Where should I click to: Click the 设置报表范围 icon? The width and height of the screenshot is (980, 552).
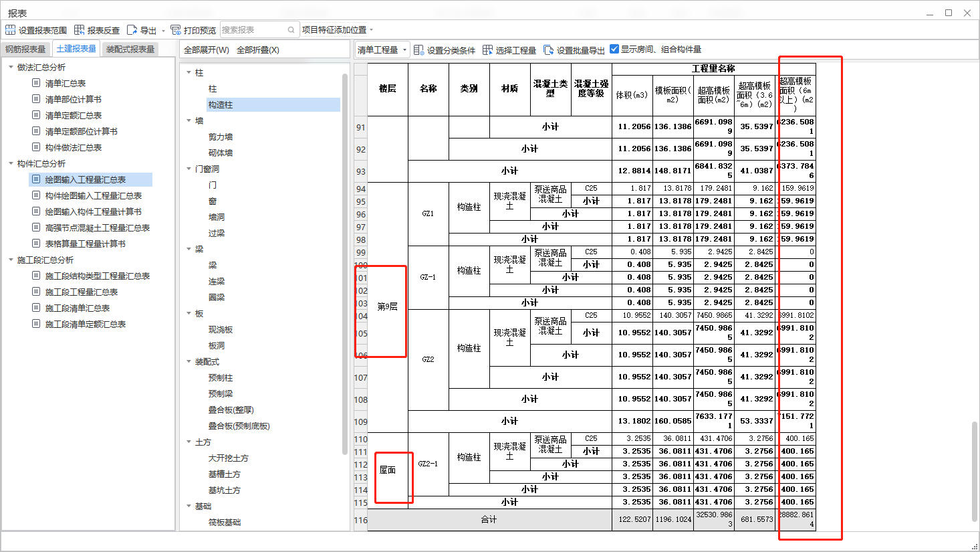[x=10, y=30]
